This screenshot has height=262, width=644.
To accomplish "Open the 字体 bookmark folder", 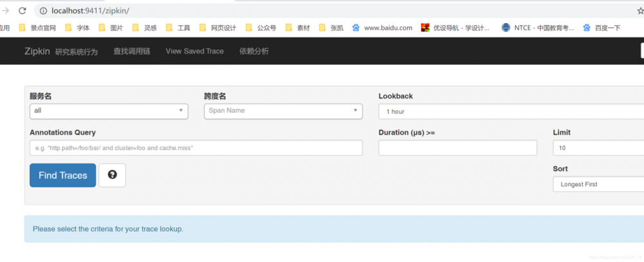I will pyautogui.click(x=77, y=28).
